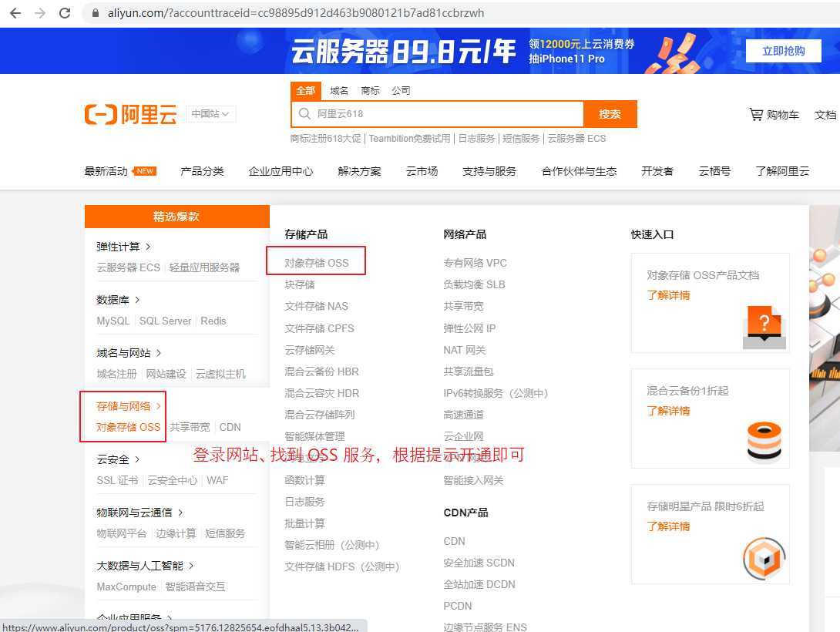Click the 立即抢购 banner button
Viewport: 840px width, 632px height.
[783, 51]
